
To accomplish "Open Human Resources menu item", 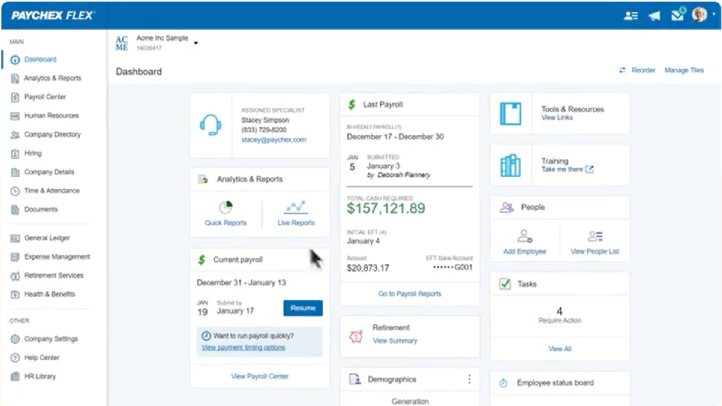I will (x=52, y=116).
